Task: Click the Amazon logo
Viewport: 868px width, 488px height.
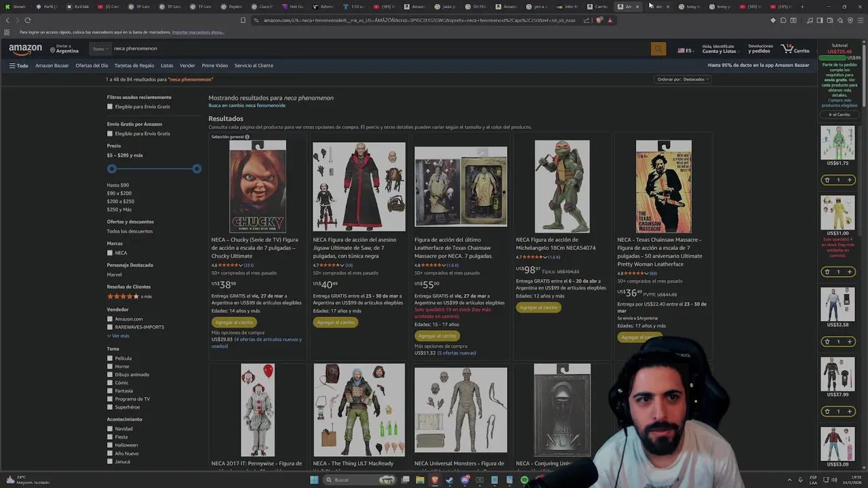Action: tap(25, 49)
